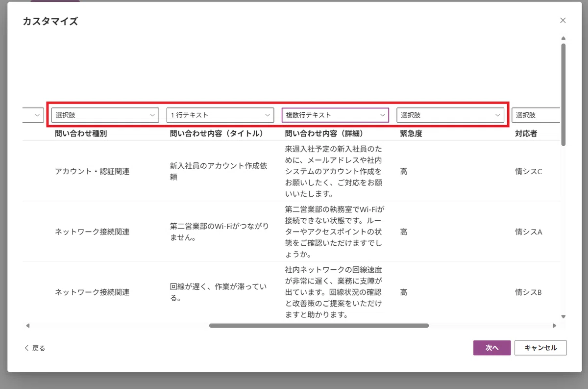Screen dimensions: 588x389
Task: Select the 問い合わせ内容（詳細） column header
Action: pyautogui.click(x=324, y=133)
